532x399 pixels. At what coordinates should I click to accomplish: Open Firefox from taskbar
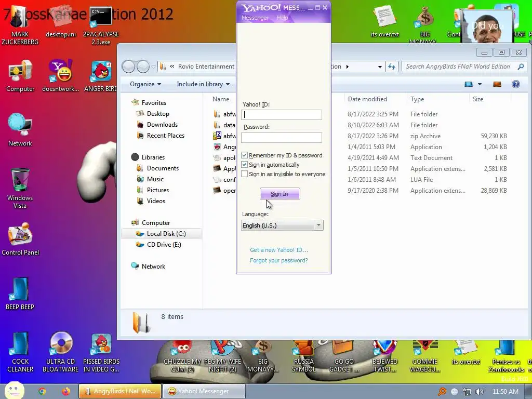pyautogui.click(x=66, y=391)
